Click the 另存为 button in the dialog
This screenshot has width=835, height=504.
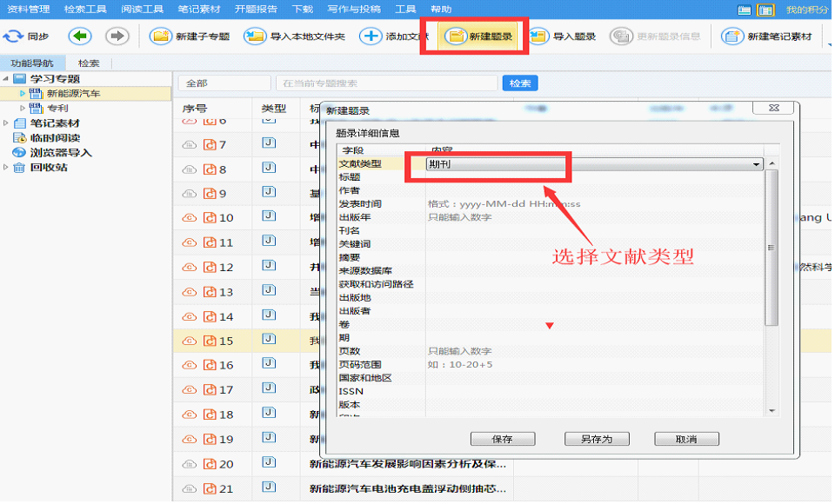click(597, 439)
